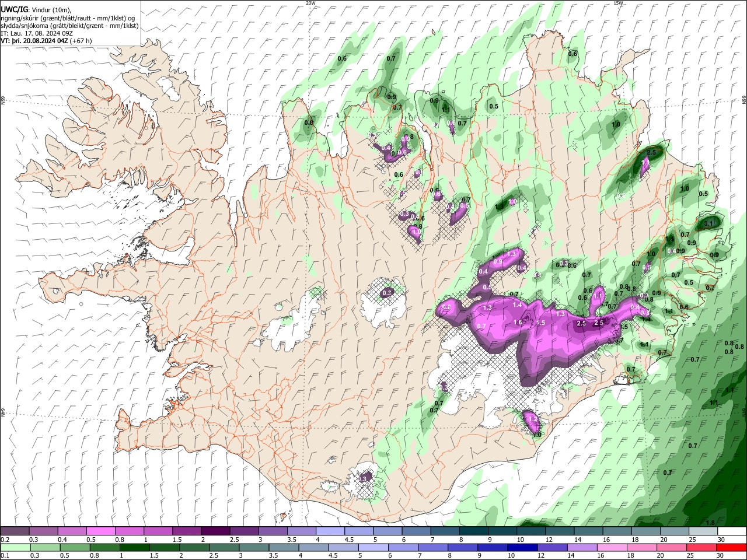Click the '20W' longitude label at top
Image resolution: width=747 pixels, height=560 pixels.
pos(310,2)
